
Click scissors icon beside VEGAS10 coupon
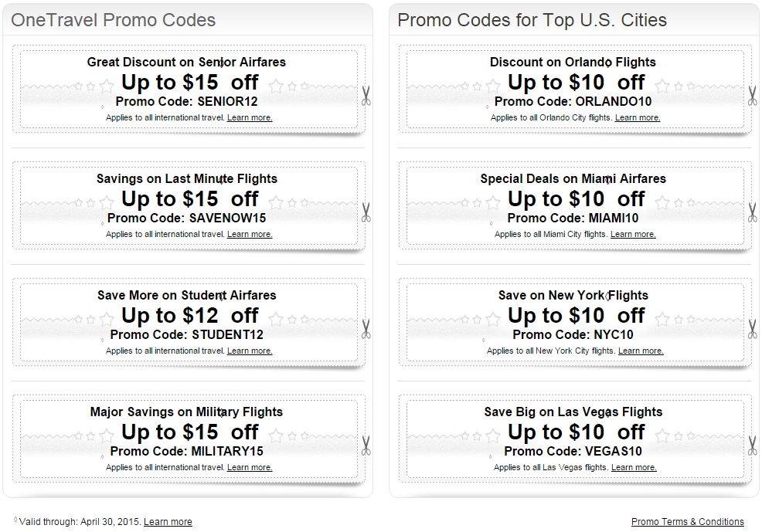pos(752,446)
